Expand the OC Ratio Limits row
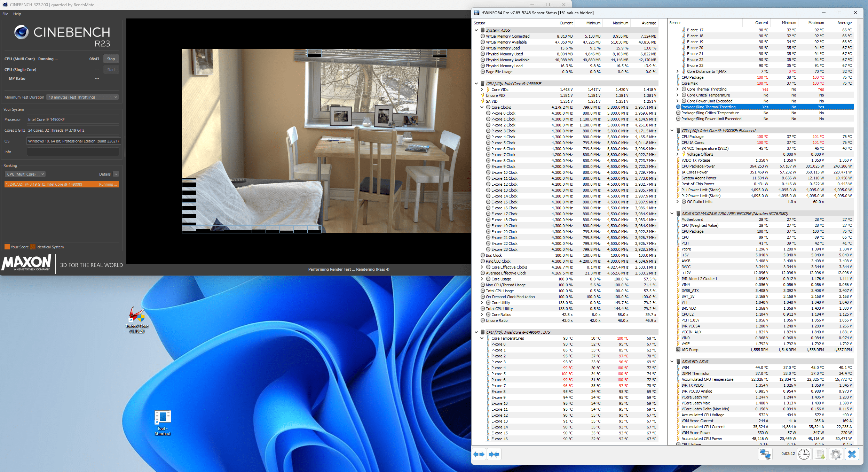The width and height of the screenshot is (868, 472). point(678,202)
